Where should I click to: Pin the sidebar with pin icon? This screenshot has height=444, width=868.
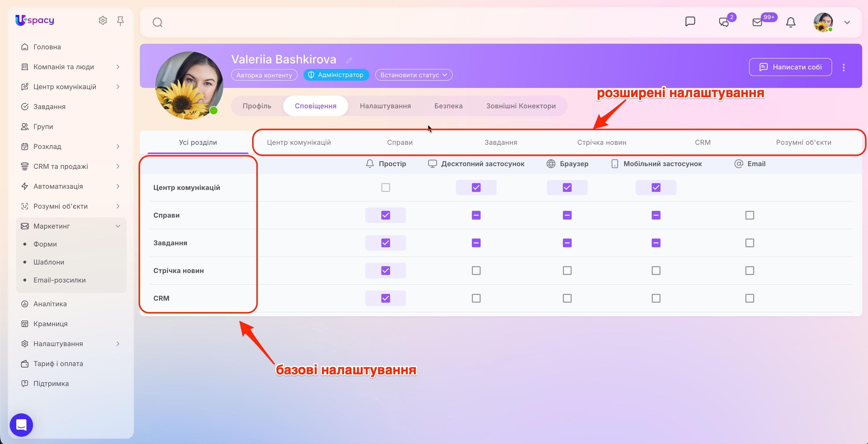point(120,21)
